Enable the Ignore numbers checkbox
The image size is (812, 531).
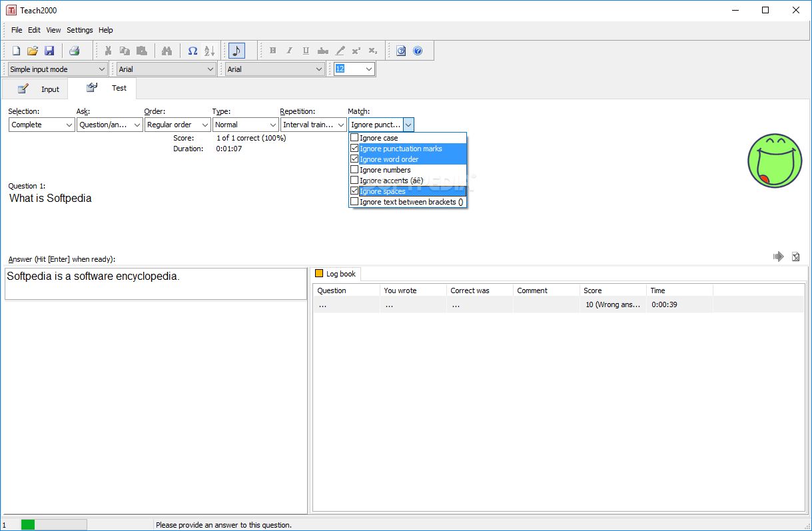click(354, 170)
